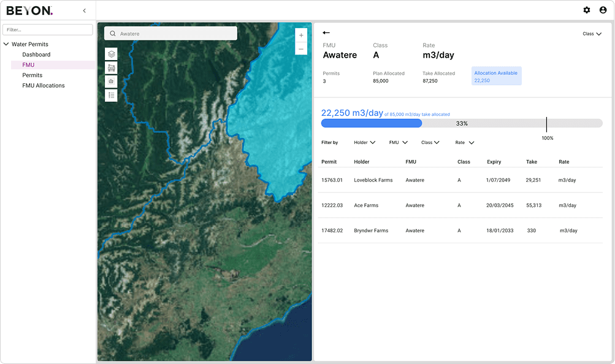Image resolution: width=615 pixels, height=364 pixels.
Task: Click the property selection map icon
Action: [x=111, y=82]
